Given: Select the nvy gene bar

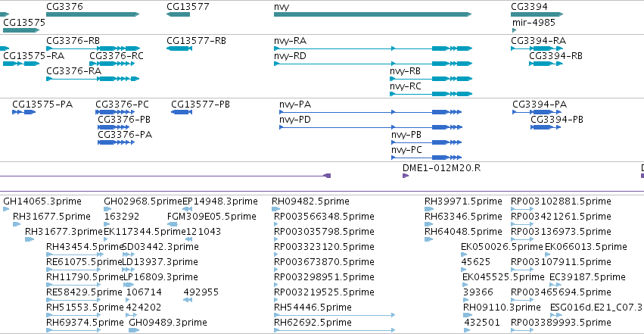Looking at the screenshot, I should (x=372, y=14).
